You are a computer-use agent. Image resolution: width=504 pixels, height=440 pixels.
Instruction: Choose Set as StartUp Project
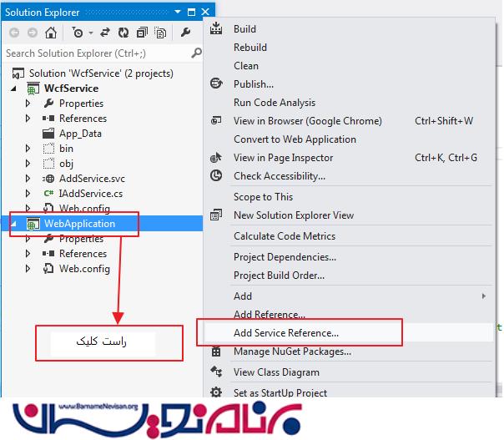[x=280, y=392]
